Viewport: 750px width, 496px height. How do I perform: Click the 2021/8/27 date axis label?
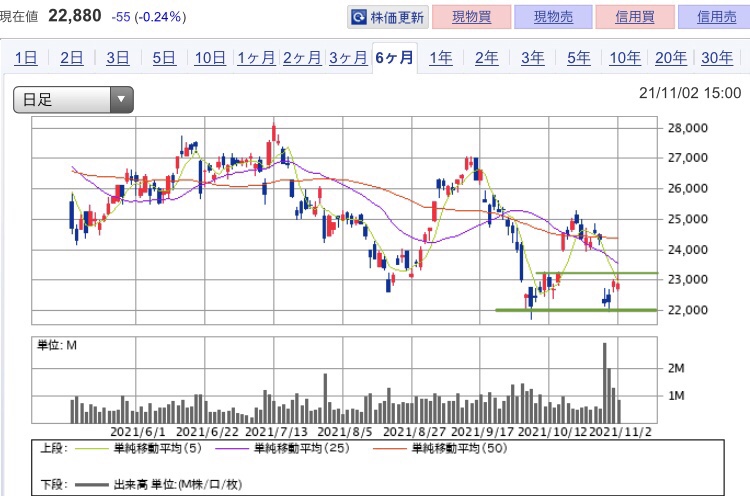[x=414, y=432]
